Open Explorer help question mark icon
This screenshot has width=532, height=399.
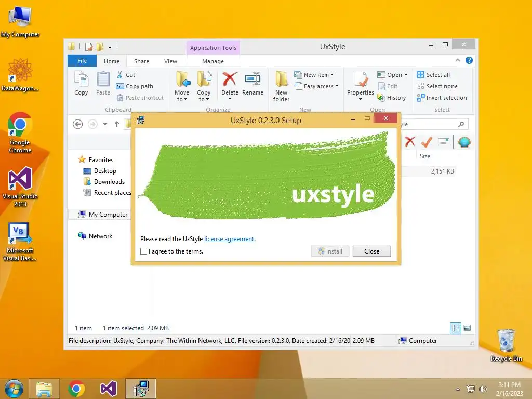469,60
